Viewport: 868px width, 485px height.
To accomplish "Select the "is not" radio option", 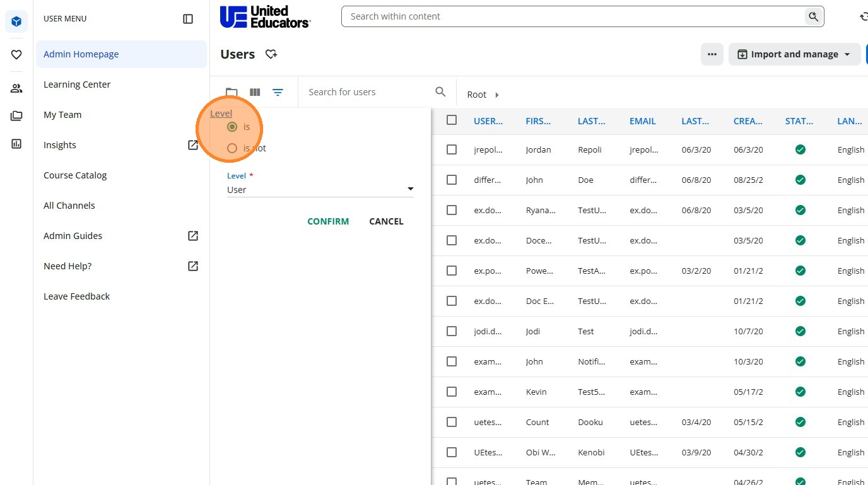I will click(x=232, y=148).
